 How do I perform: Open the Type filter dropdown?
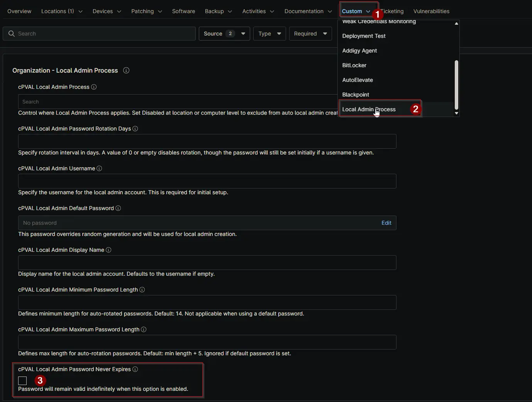[269, 34]
